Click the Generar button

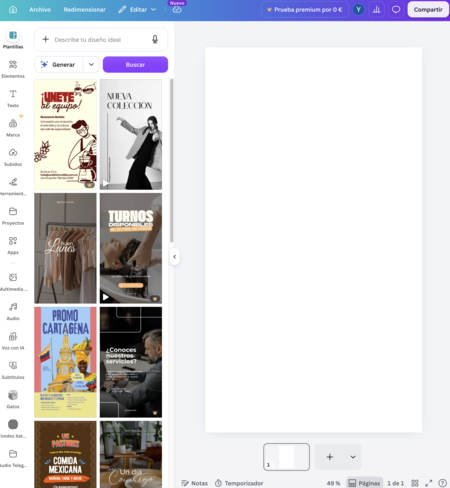(59, 64)
